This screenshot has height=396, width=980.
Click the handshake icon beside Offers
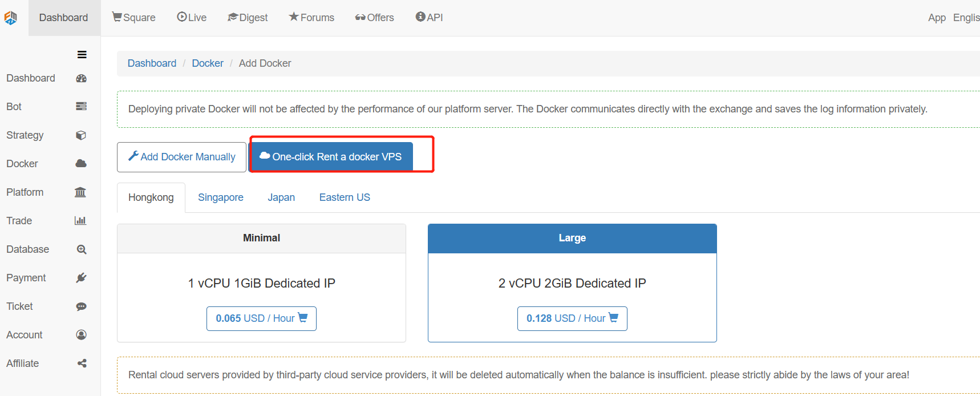361,18
